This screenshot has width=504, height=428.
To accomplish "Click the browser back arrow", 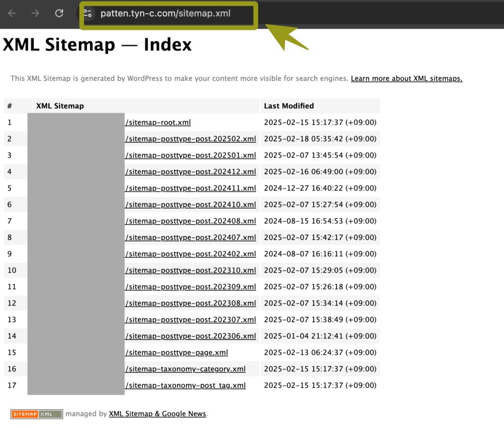I will pos(12,13).
